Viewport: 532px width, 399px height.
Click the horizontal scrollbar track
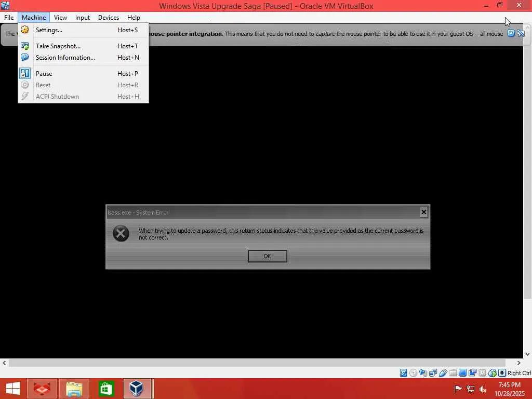pyautogui.click(x=257, y=363)
